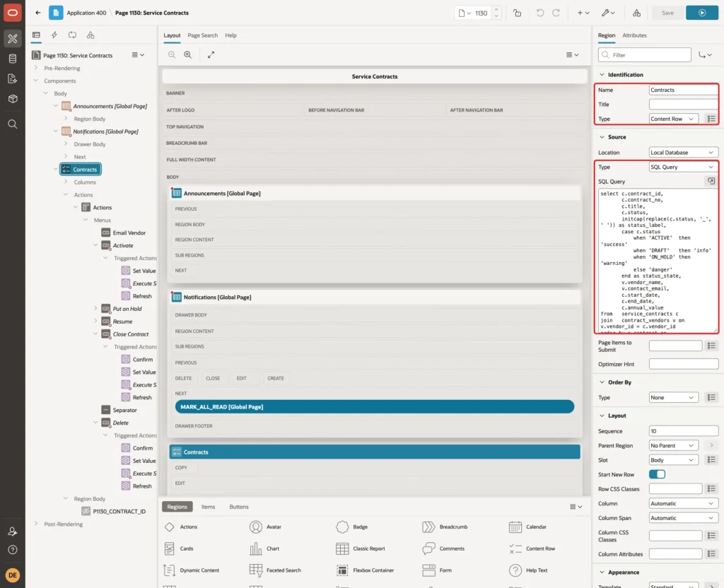The height and width of the screenshot is (588, 724).
Task: Pick the Faceted Search region type
Action: tap(275, 570)
